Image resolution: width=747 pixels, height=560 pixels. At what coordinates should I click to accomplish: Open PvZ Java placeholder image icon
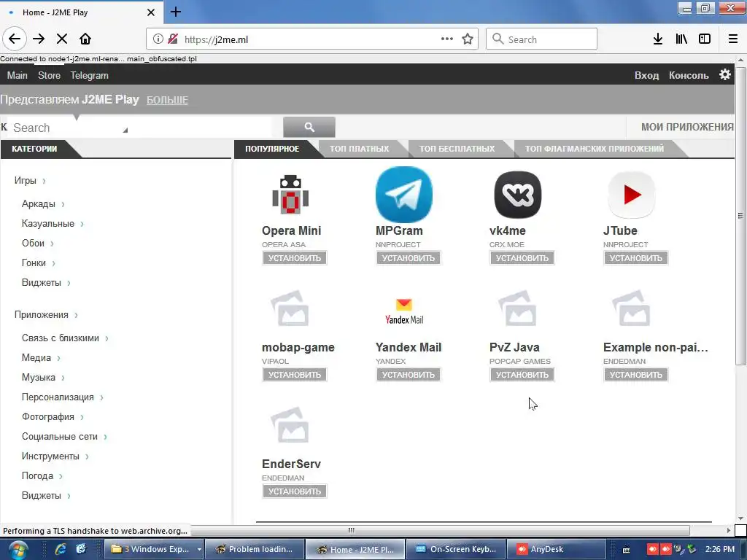518,308
